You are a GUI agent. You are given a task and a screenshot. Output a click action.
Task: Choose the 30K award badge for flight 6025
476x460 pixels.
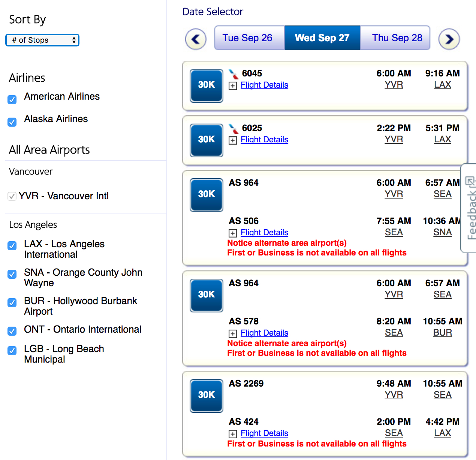click(x=207, y=140)
